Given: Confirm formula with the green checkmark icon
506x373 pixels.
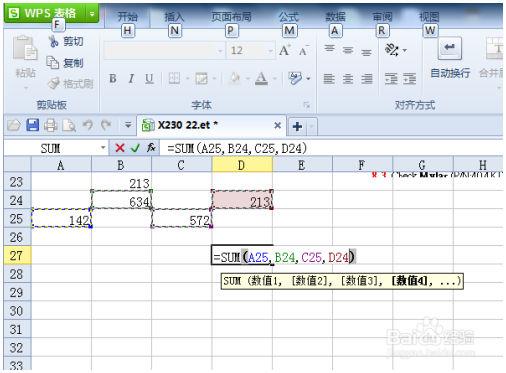Looking at the screenshot, I should (135, 148).
